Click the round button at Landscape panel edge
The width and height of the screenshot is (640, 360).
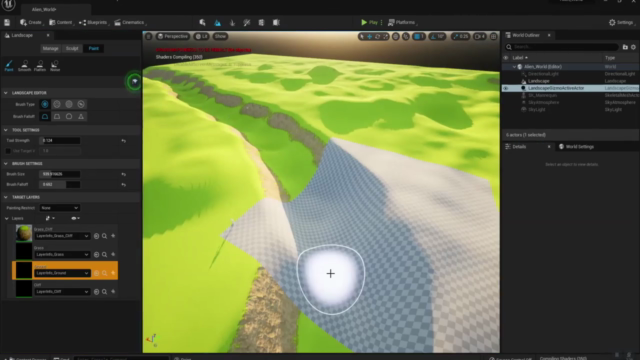point(134,82)
